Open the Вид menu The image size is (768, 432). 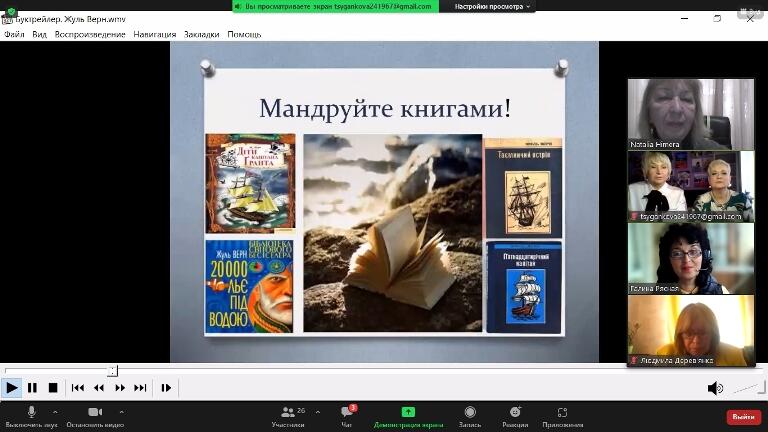40,34
